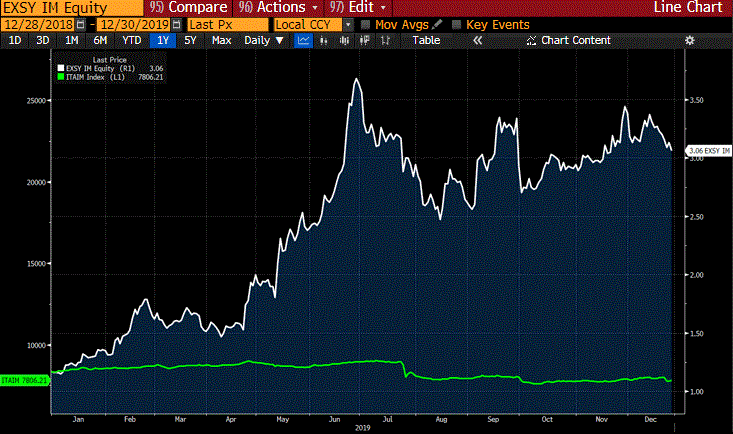Select YTD time range
The height and width of the screenshot is (434, 733).
click(x=132, y=41)
